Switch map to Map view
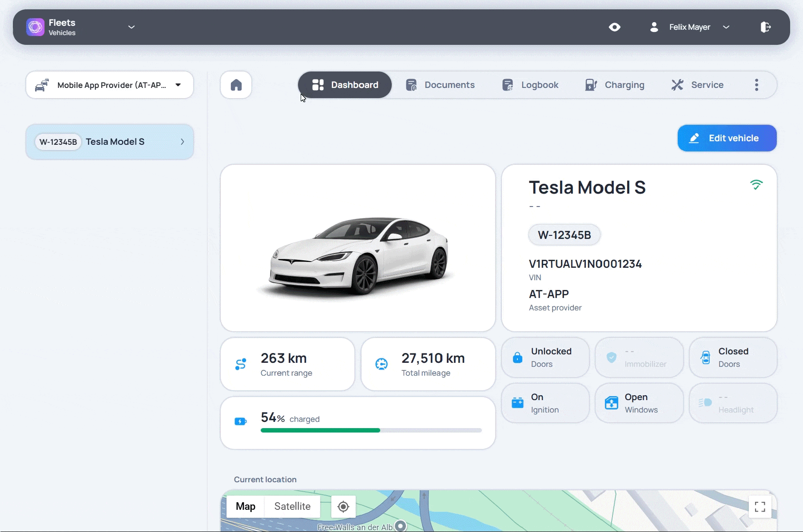Image resolution: width=803 pixels, height=532 pixels. [x=246, y=506]
